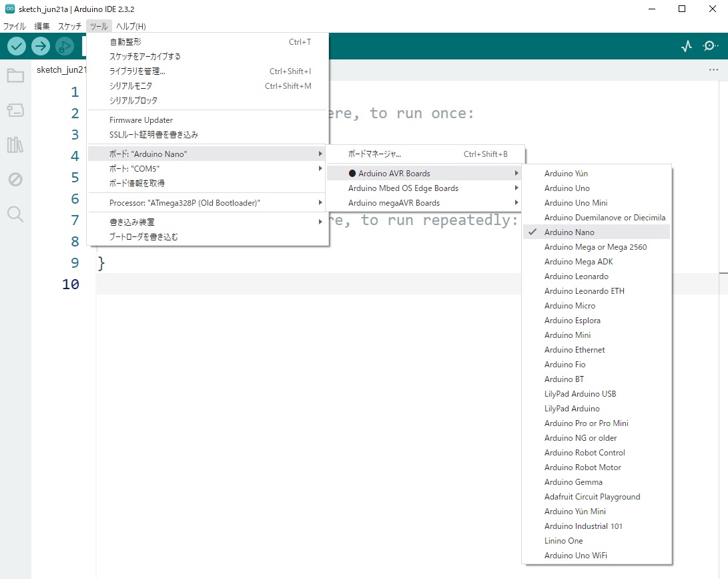Image resolution: width=728 pixels, height=579 pixels.
Task: Select Arduino Micro board
Action: click(x=597, y=306)
